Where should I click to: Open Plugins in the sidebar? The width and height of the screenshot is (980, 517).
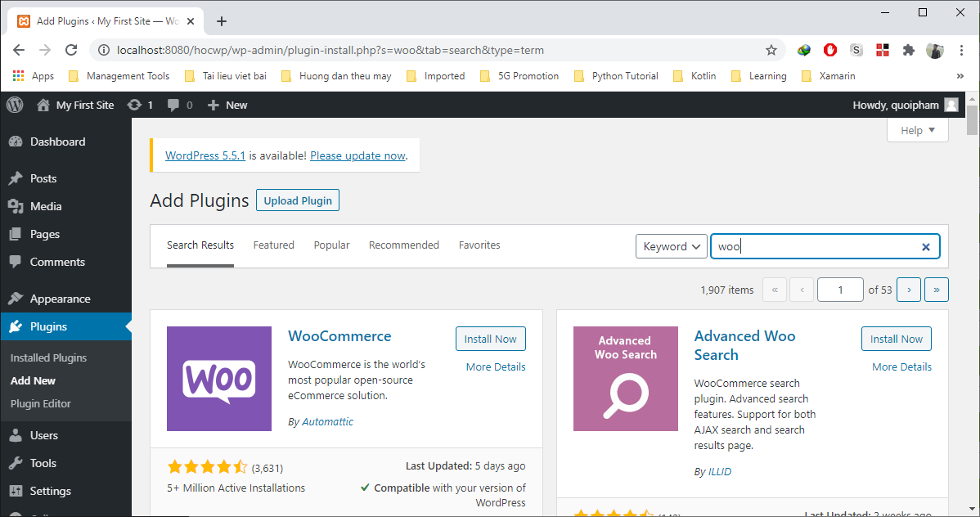65,326
